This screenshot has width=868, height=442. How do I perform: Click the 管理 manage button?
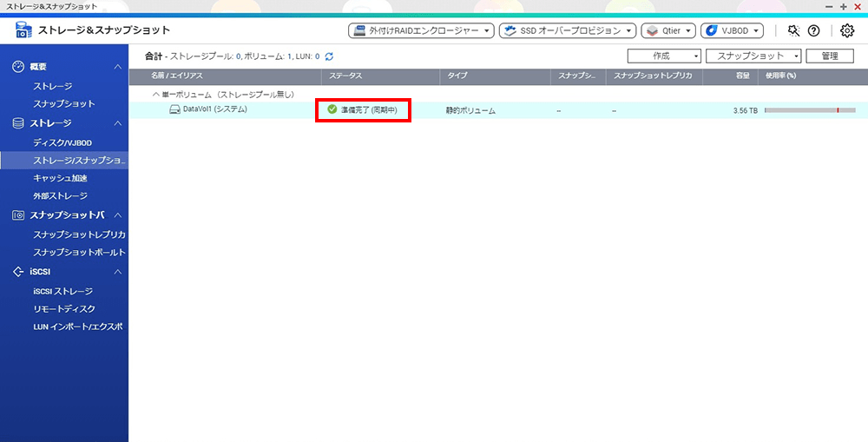click(x=830, y=56)
